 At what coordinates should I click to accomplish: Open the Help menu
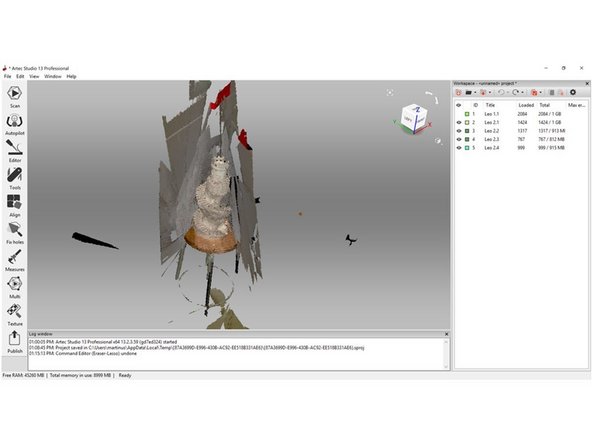click(71, 76)
